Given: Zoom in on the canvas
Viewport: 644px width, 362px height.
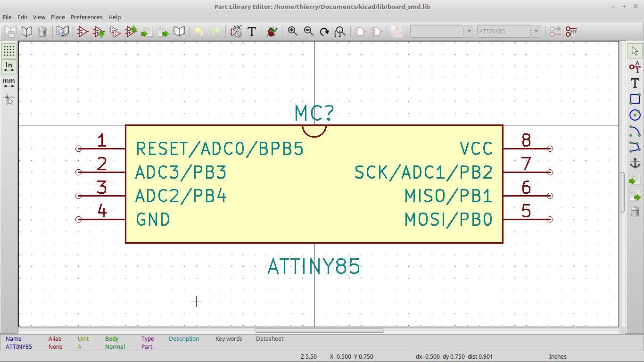Looking at the screenshot, I should tap(293, 32).
